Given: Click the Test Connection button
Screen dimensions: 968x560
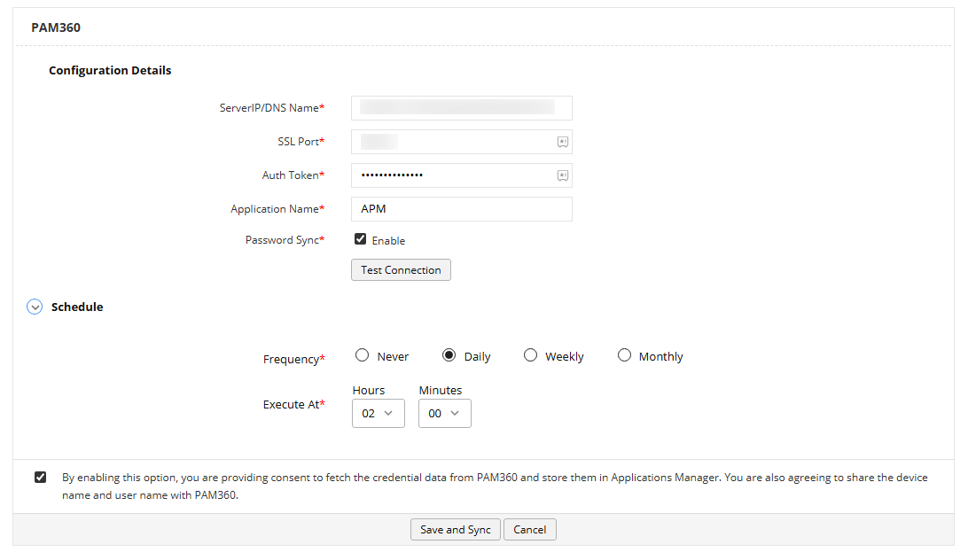Looking at the screenshot, I should pyautogui.click(x=401, y=269).
